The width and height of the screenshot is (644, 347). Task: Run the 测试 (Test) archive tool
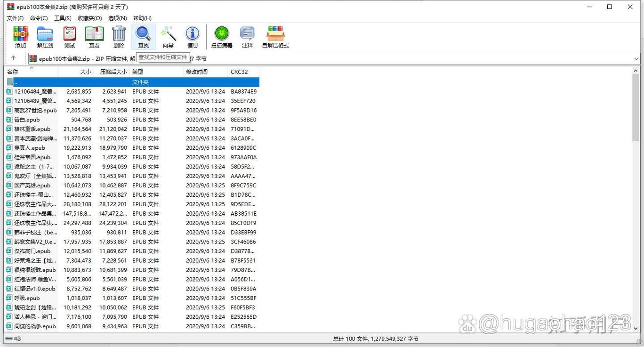tap(70, 37)
